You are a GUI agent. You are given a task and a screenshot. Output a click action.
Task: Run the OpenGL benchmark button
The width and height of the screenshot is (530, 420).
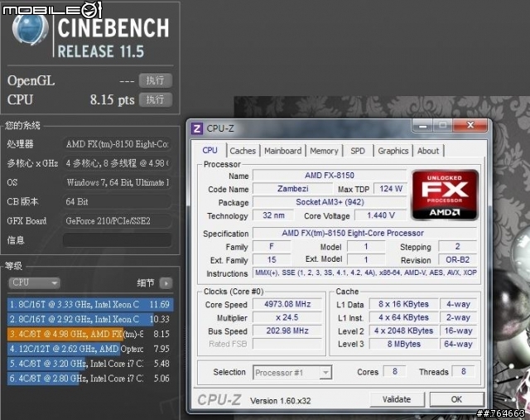pos(156,80)
